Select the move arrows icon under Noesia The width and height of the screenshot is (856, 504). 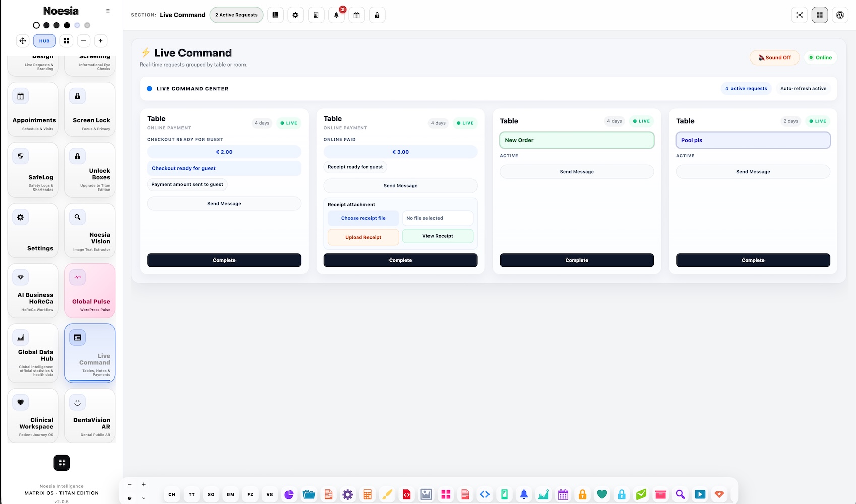[x=23, y=41]
